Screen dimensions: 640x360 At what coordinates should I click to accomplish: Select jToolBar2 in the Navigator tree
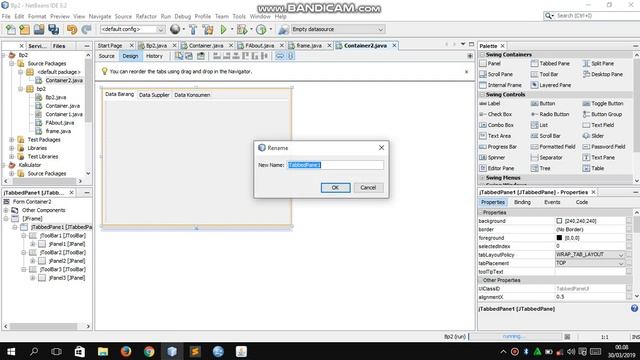click(63, 253)
